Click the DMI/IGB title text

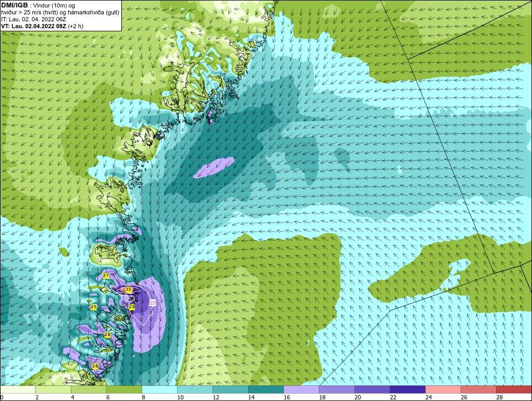tap(14, 5)
